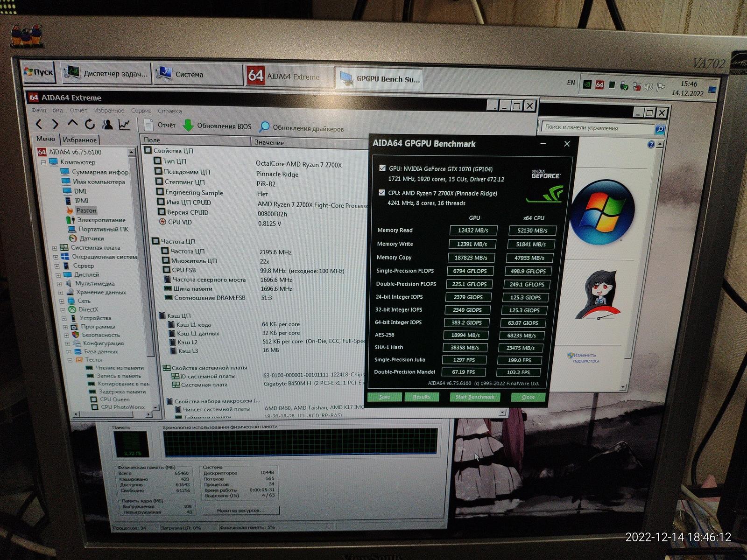Viewport: 747px width, 560px height.
Task: Go forward with AIDA64 toolbar right arrow
Action: pos(55,124)
